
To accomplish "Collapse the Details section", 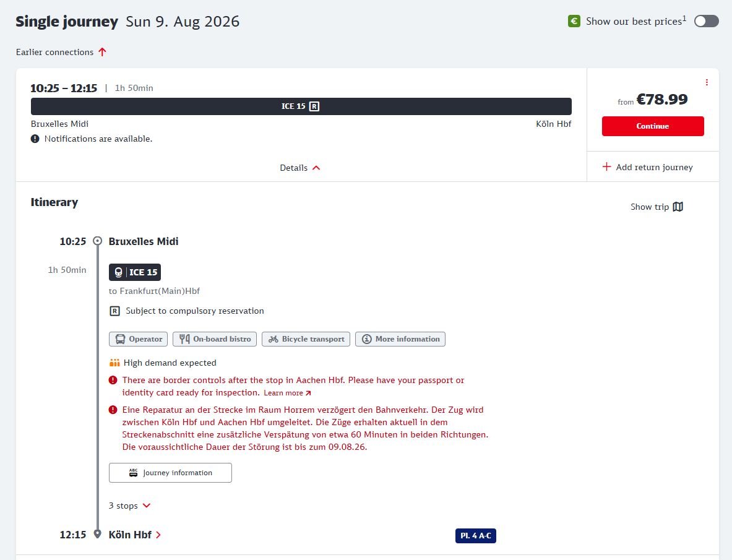I will (x=299, y=168).
